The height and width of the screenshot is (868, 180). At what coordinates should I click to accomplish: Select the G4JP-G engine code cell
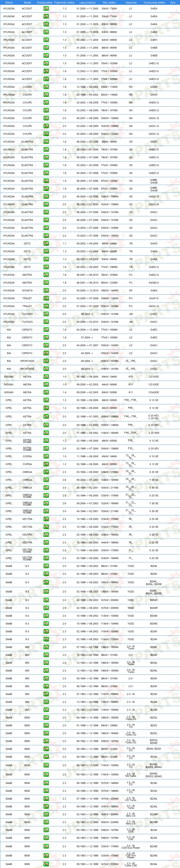154,298
